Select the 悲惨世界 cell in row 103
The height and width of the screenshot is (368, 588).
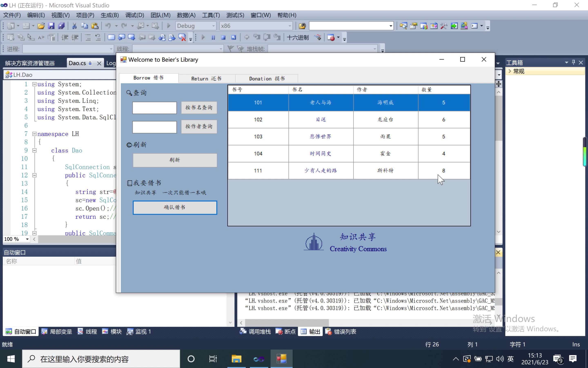click(x=321, y=137)
